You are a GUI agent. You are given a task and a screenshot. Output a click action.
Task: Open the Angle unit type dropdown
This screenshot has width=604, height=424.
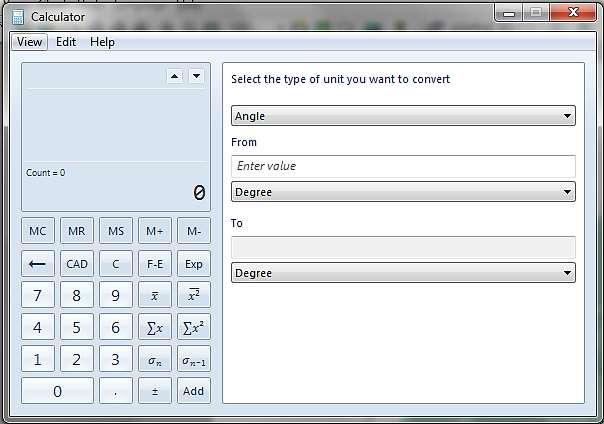click(x=403, y=116)
